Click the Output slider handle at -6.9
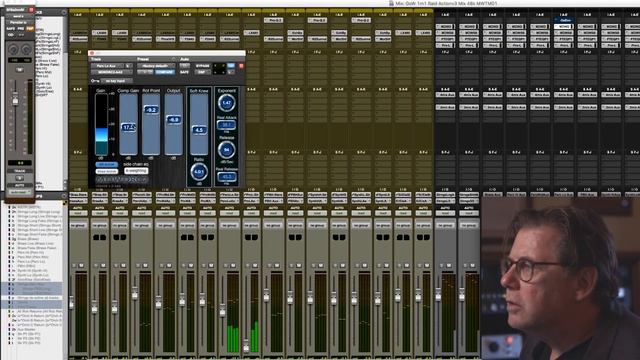Screen dimensions: 640x360 tap(173, 120)
